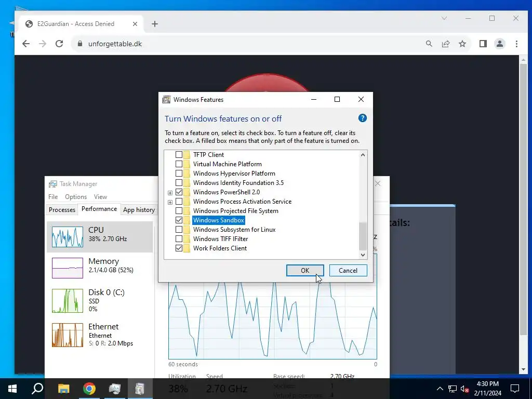Click Windows Features taskbar icon

(x=140, y=389)
